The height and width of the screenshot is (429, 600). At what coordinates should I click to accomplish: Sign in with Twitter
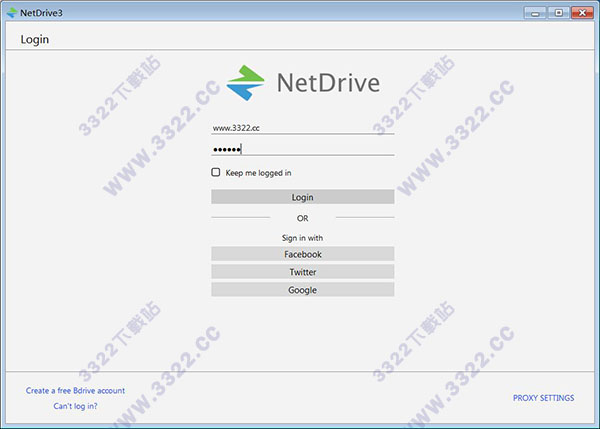point(303,272)
